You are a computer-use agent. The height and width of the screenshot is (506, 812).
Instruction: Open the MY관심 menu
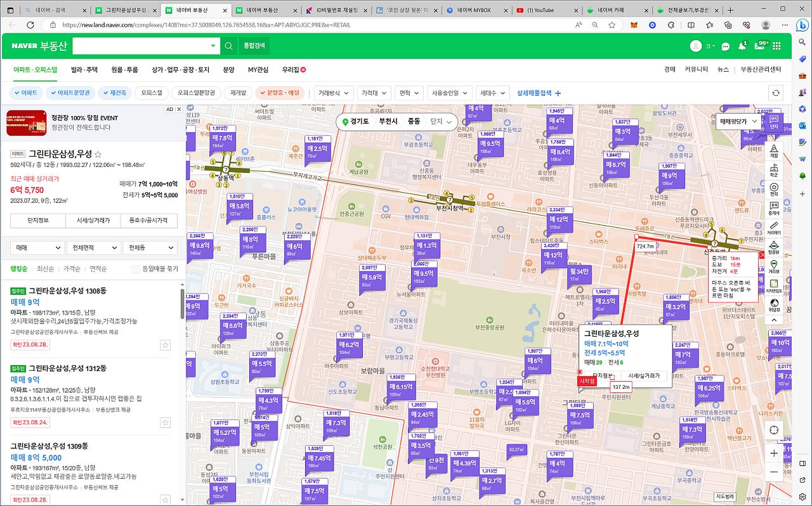tap(258, 70)
